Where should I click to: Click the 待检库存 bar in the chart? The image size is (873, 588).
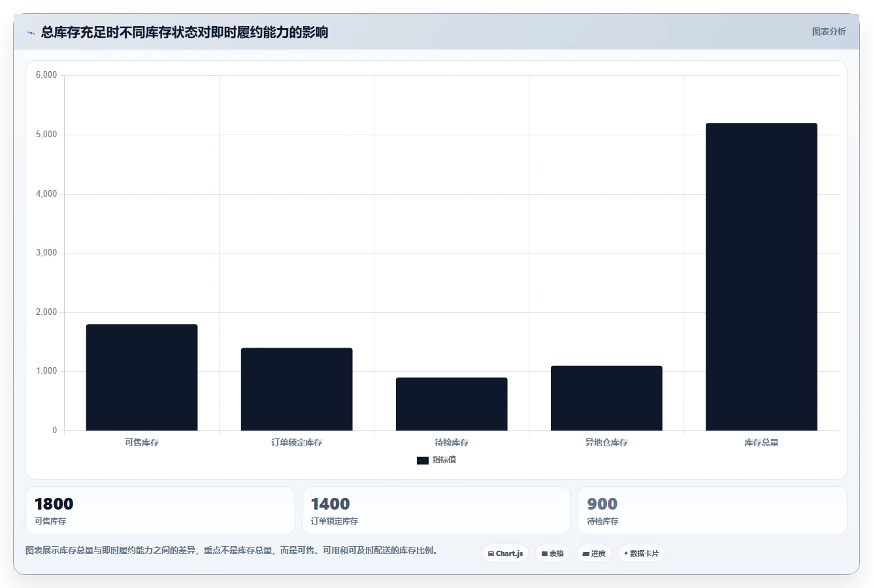452,404
